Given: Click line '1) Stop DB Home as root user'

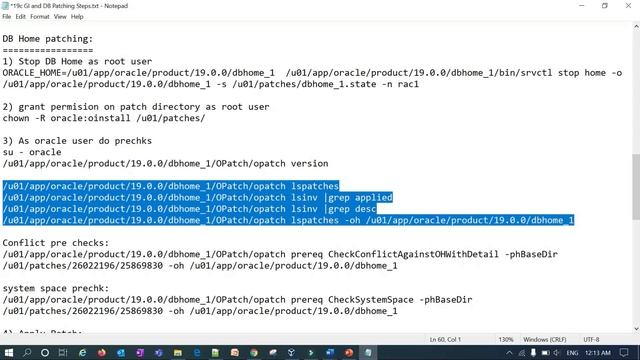Looking at the screenshot, I should coord(77,62).
